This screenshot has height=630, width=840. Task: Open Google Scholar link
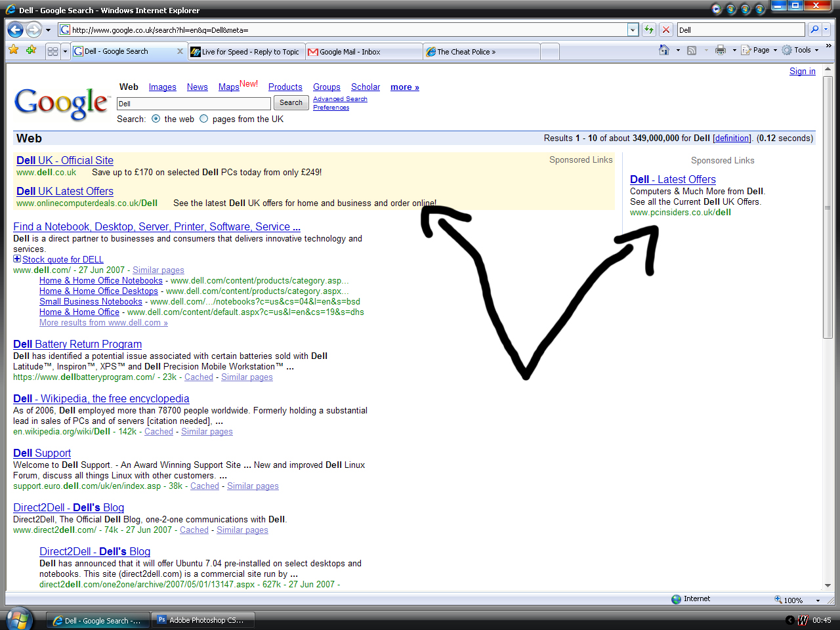(x=366, y=87)
